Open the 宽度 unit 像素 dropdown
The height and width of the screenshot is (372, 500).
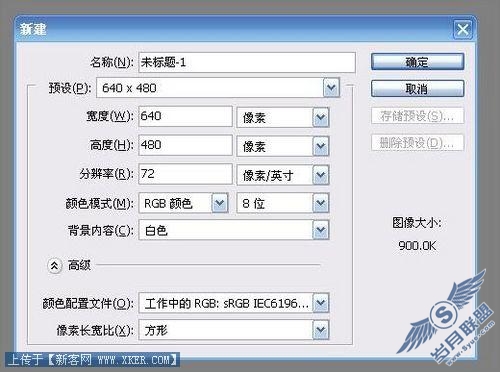[x=283, y=117]
